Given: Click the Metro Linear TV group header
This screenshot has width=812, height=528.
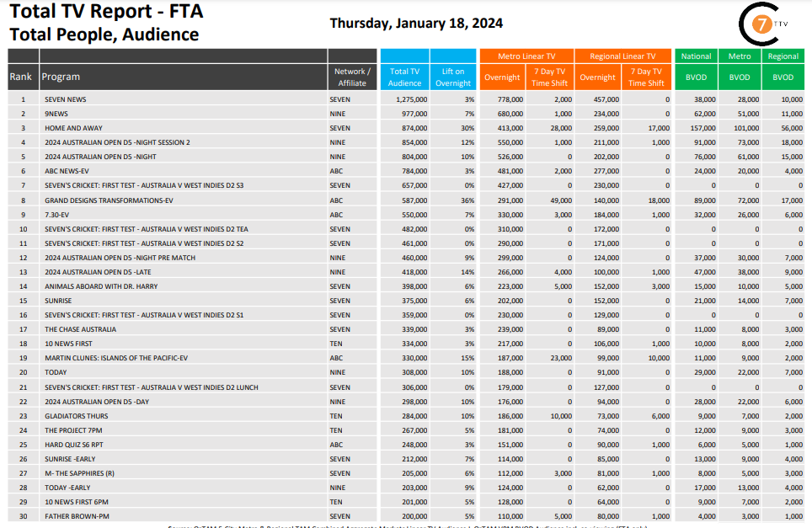Looking at the screenshot, I should tap(526, 56).
